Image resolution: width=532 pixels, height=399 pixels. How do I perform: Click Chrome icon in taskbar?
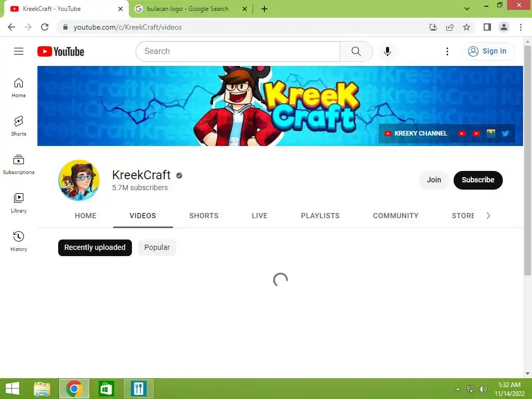[74, 389]
